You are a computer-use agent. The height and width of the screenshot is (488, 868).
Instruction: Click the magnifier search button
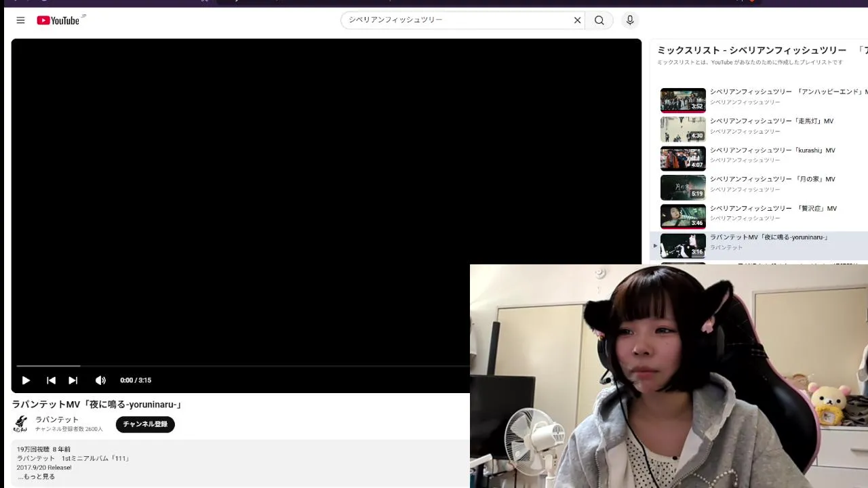pos(599,20)
